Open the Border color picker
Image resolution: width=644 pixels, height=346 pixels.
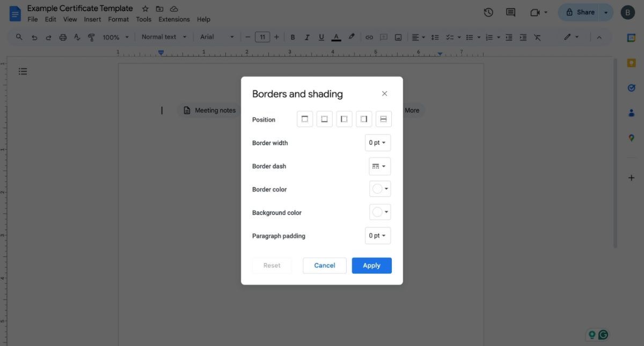point(379,189)
